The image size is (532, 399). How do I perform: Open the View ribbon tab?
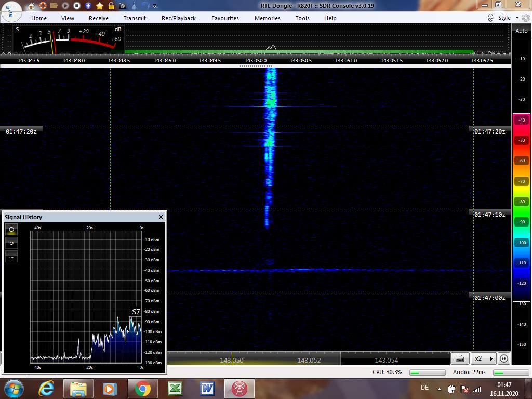point(68,18)
